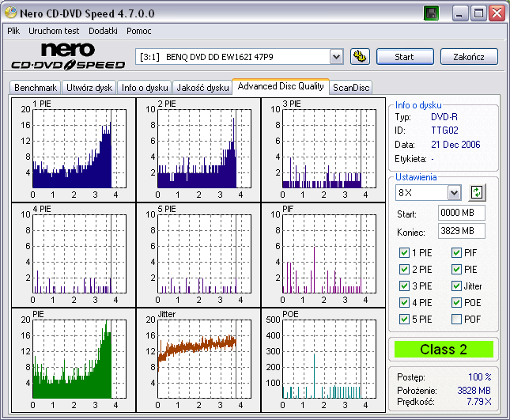Screen dimensions: 510x420
Task: Open the Dodatki menu
Action: click(x=103, y=31)
